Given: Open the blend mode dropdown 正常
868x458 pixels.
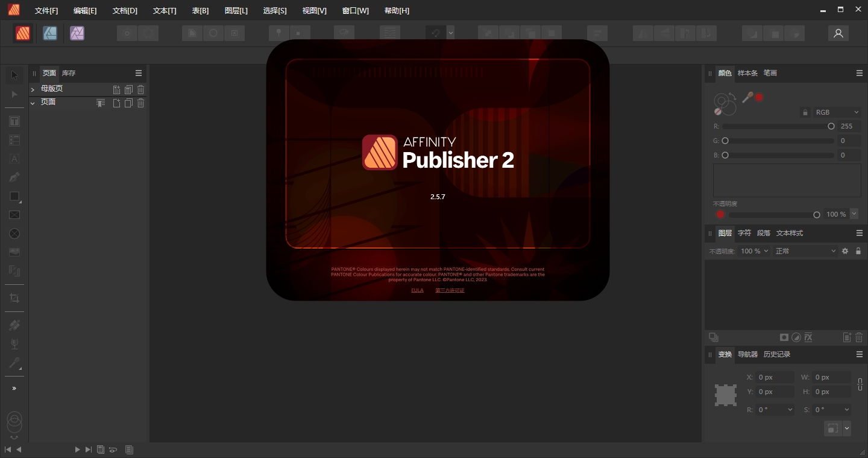Looking at the screenshot, I should [x=805, y=251].
